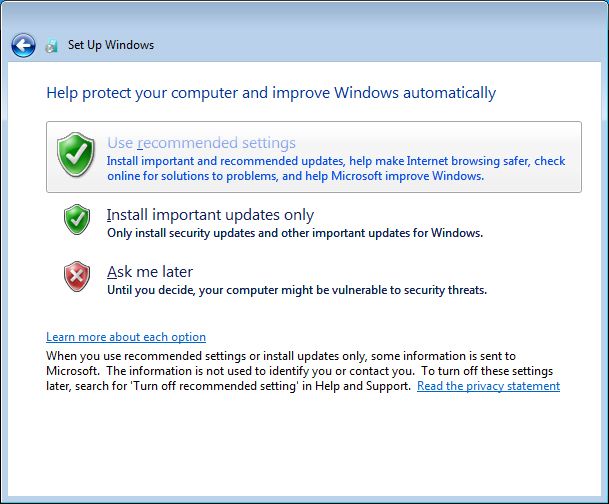
Task: Click the red shield X icon
Action: (77, 276)
